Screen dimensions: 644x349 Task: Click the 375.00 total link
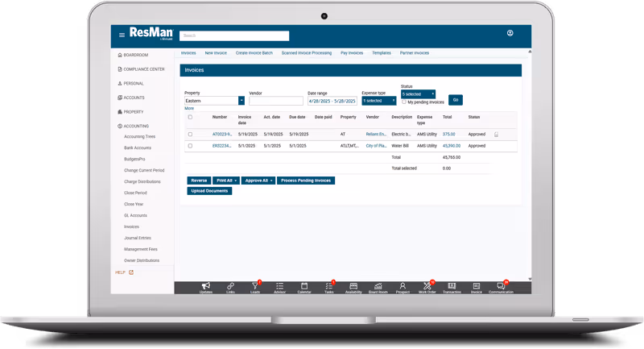[x=449, y=135]
